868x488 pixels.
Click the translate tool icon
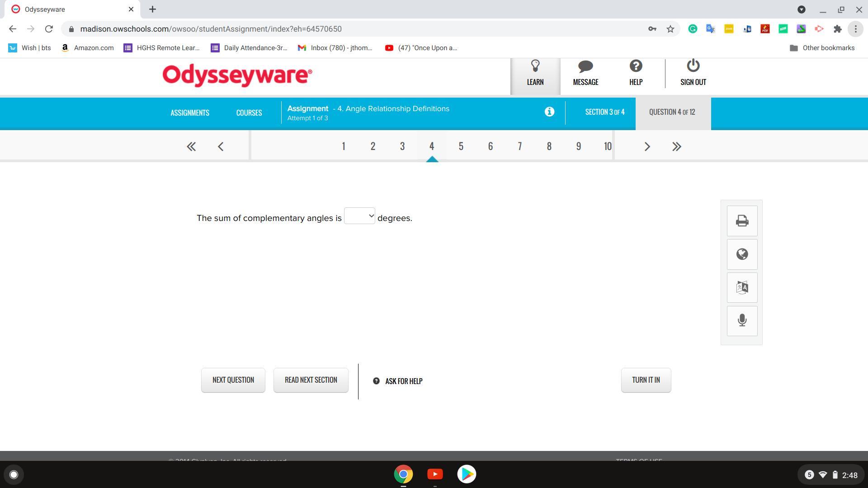click(x=742, y=288)
